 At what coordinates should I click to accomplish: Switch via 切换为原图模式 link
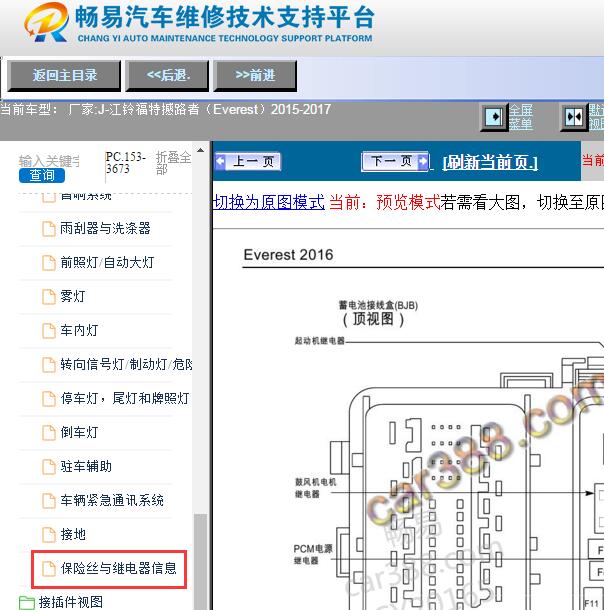pyautogui.click(x=269, y=202)
